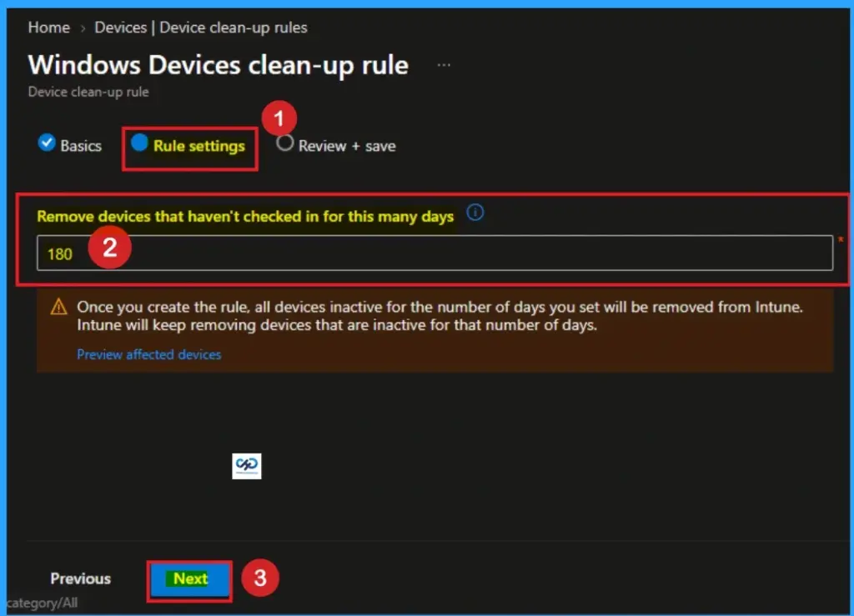This screenshot has width=854, height=616.
Task: Click 'Remove devices that haven't checked in' label
Action: click(245, 217)
